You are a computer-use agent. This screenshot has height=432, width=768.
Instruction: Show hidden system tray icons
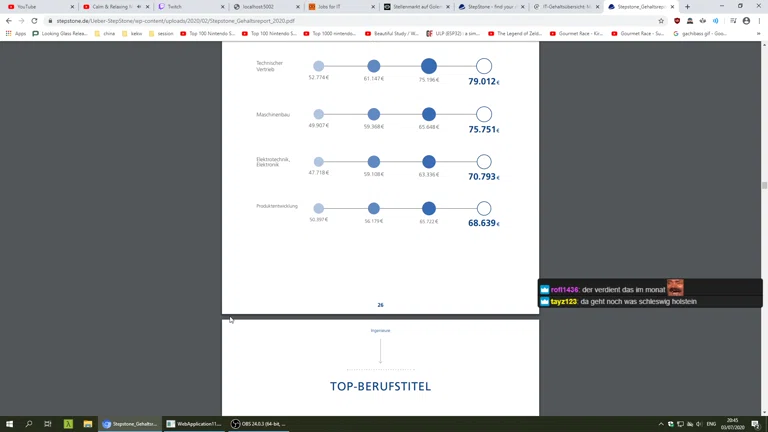point(661,424)
